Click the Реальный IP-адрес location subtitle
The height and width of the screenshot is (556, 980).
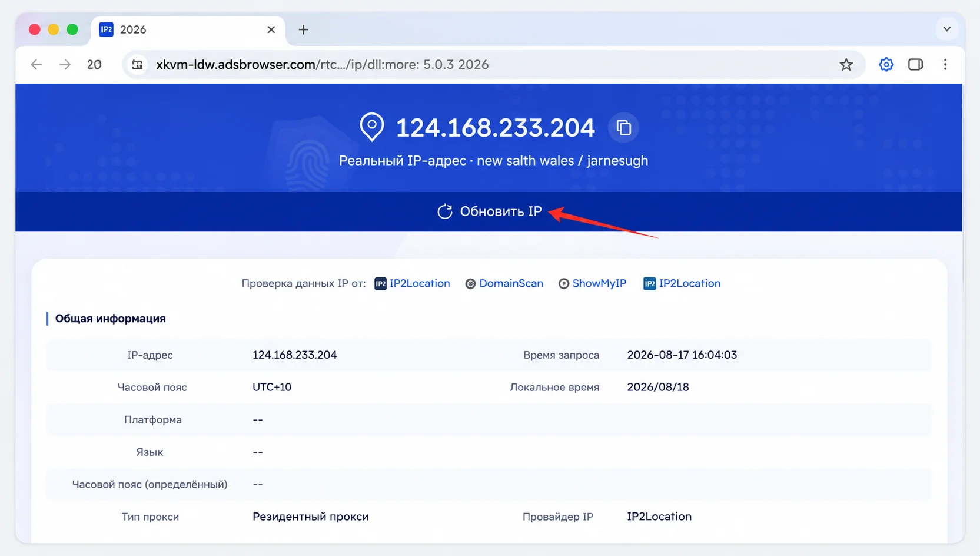click(x=493, y=161)
